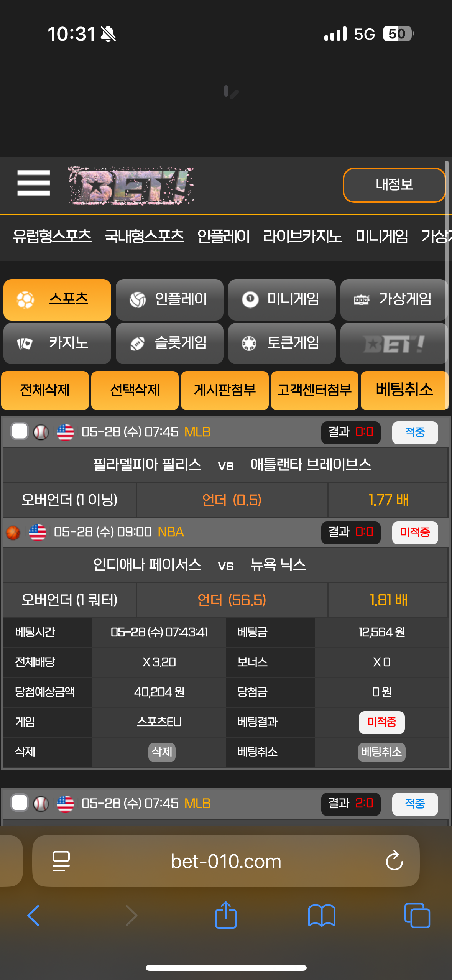Open the hamburger menu icon
The image size is (452, 980).
click(34, 183)
